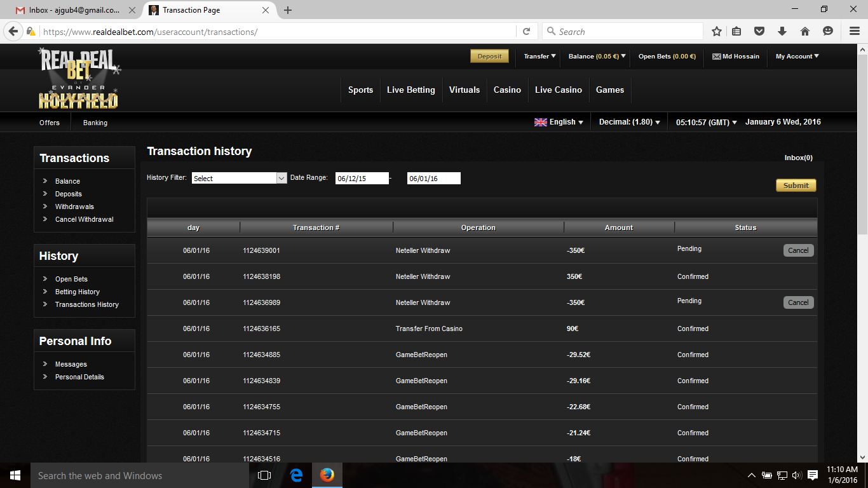868x488 pixels.
Task: Open the Banking menu item
Action: click(x=95, y=123)
